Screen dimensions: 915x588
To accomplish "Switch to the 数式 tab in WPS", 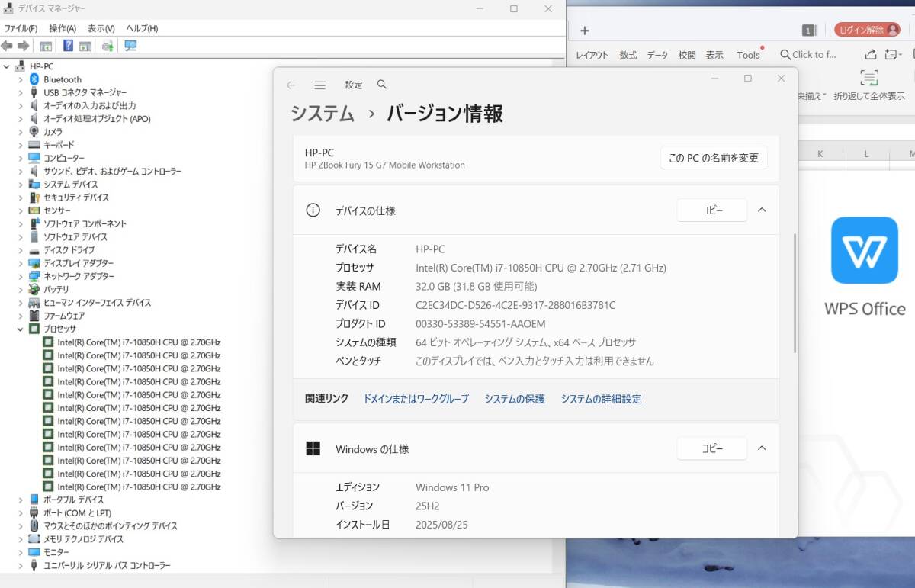I will click(628, 55).
